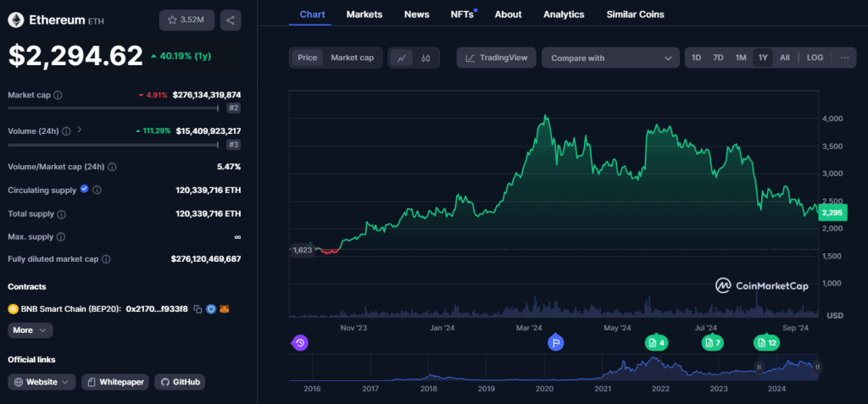
Task: Click the 40.19% (1y) change indicator
Action: pos(181,56)
